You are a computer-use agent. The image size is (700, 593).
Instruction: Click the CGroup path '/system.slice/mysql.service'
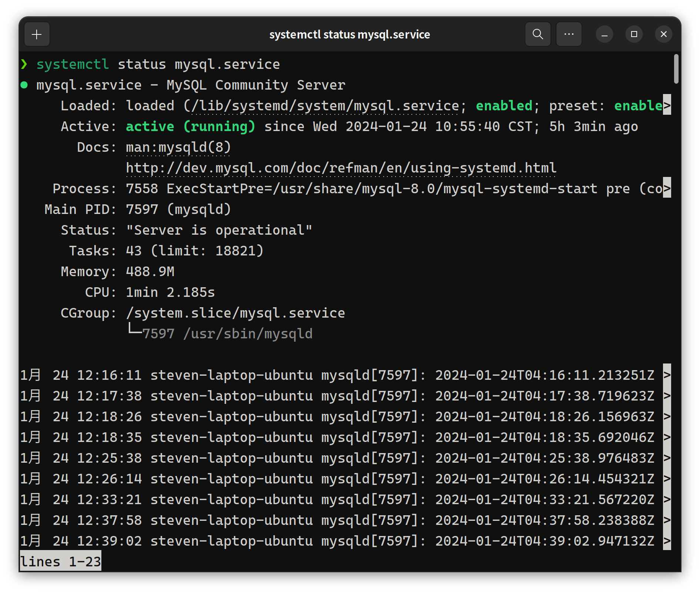[235, 313]
